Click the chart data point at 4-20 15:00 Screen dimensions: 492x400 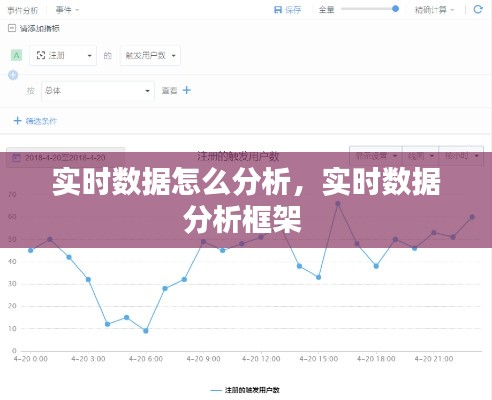[319, 277]
